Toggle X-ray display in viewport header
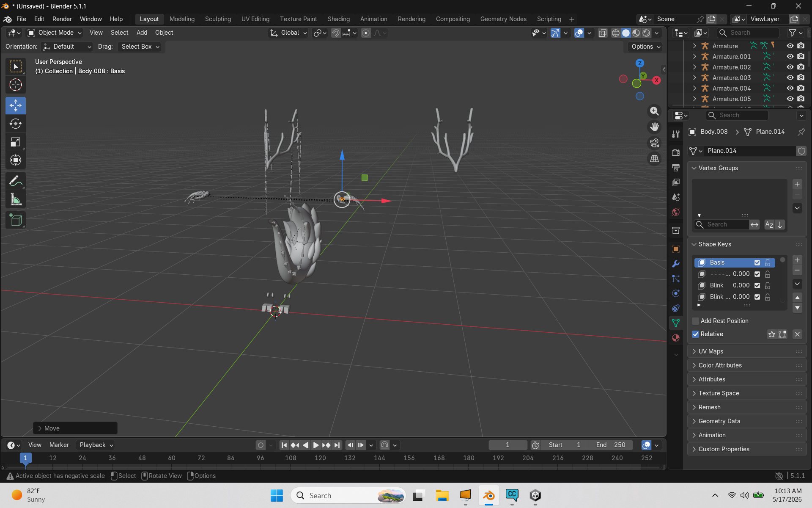Viewport: 812px width, 508px height. (603, 33)
